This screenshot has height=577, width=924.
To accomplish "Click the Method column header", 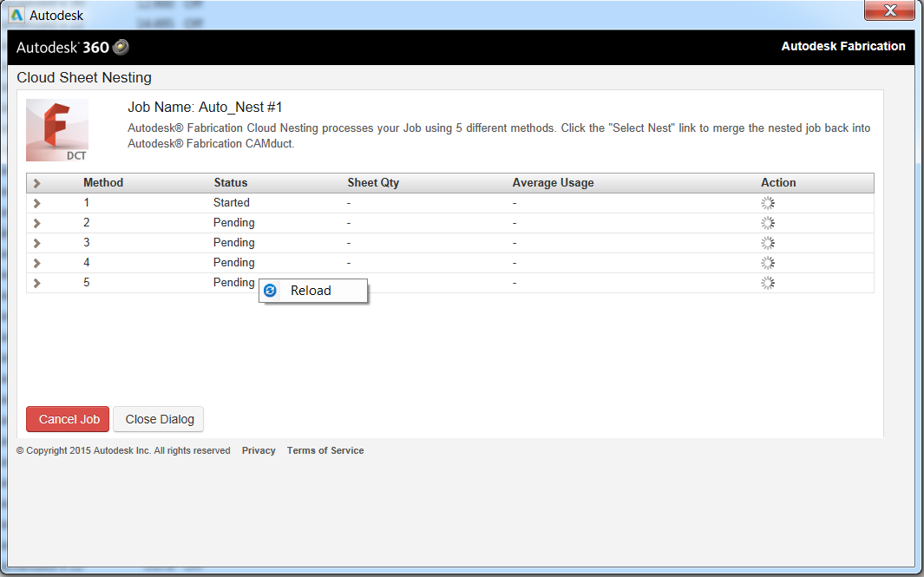I will coord(103,183).
